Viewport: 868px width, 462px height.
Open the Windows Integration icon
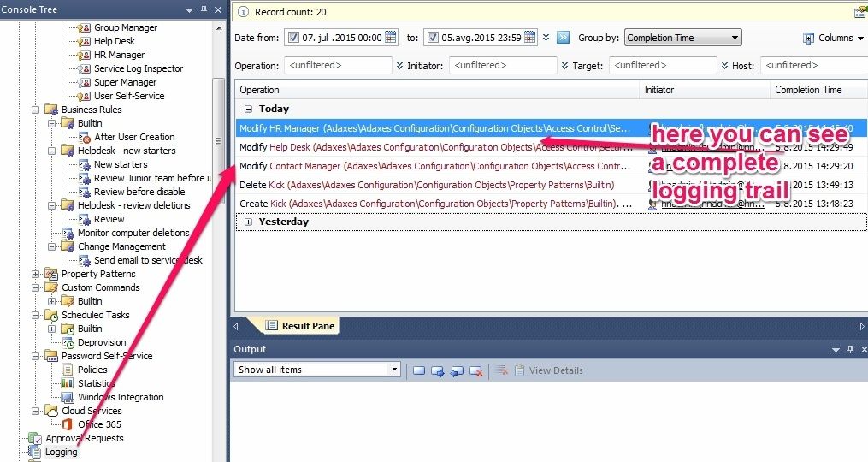point(68,397)
